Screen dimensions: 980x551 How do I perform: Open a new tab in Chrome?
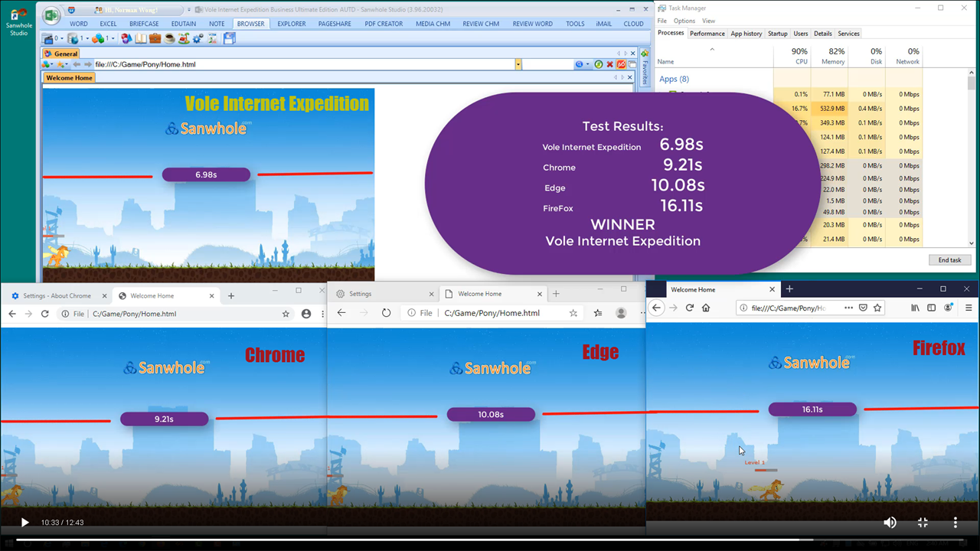[x=231, y=295]
